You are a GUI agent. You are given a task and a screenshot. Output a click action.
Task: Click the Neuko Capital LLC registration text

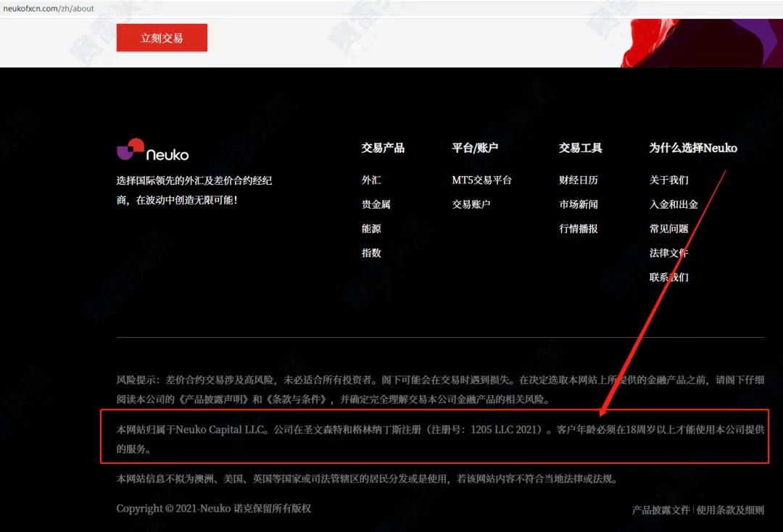point(440,439)
